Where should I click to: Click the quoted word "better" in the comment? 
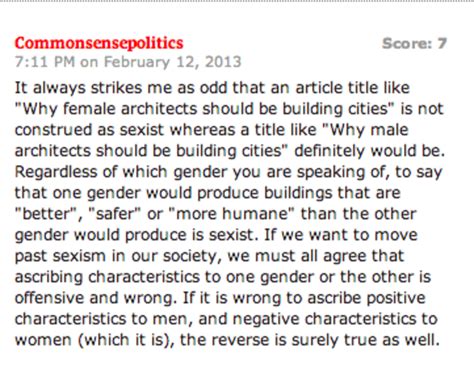pyautogui.click(x=46, y=214)
